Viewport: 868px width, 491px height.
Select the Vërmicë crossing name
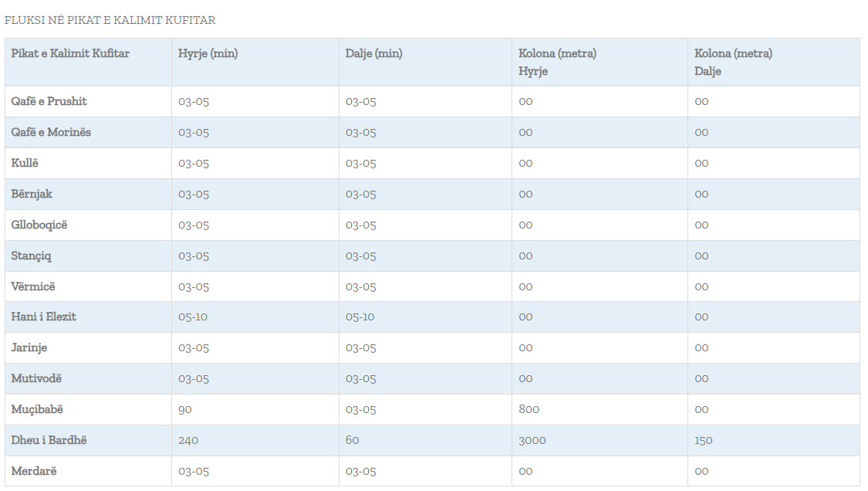33,286
